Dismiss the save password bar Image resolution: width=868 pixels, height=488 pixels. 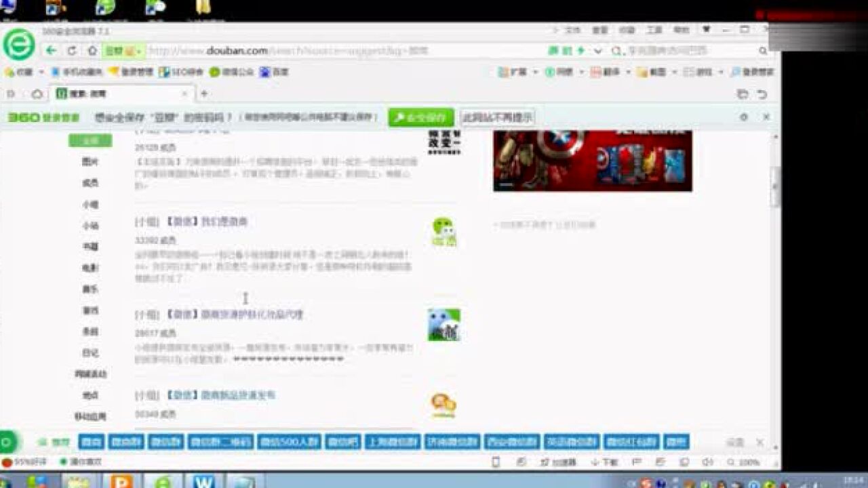click(x=766, y=117)
